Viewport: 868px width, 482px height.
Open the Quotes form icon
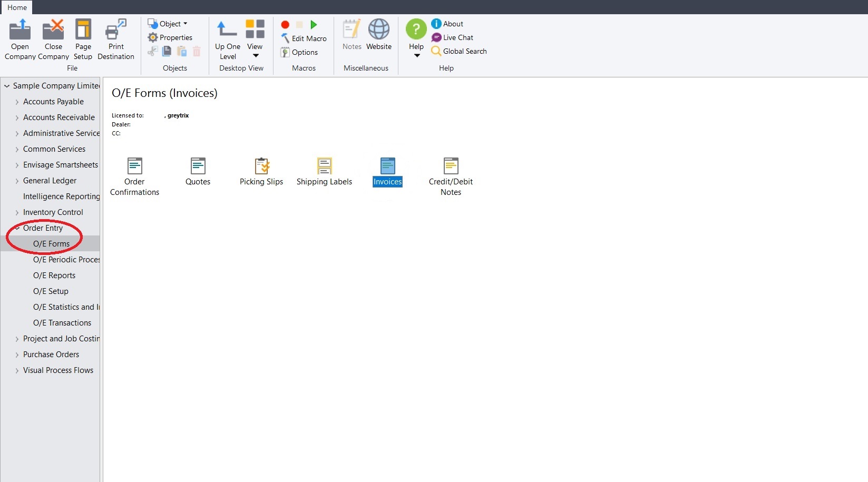click(x=198, y=166)
